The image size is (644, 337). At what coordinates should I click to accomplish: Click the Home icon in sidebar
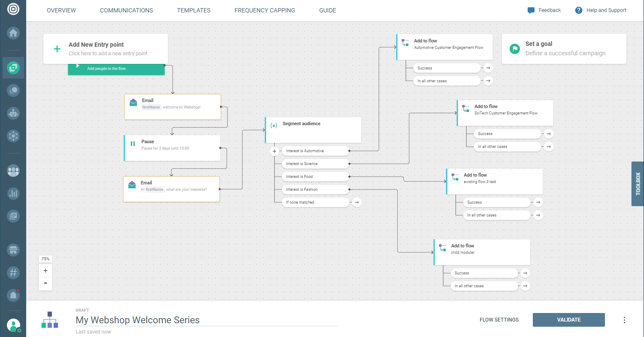tap(13, 33)
